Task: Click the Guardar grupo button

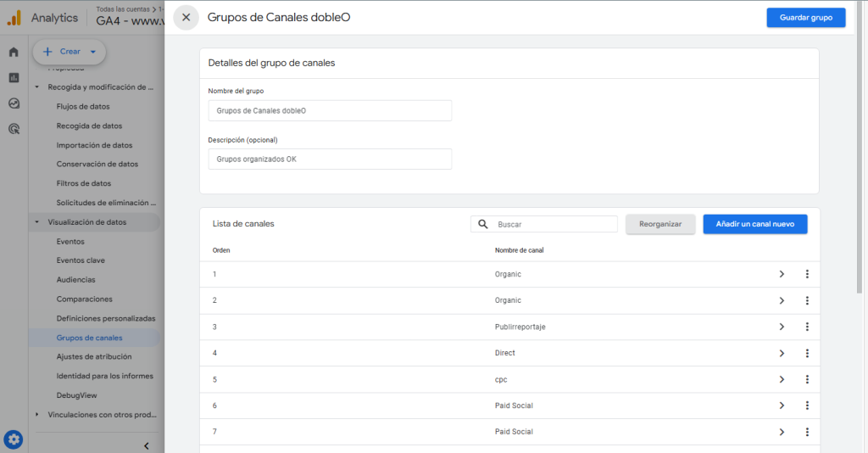Action: pyautogui.click(x=805, y=17)
